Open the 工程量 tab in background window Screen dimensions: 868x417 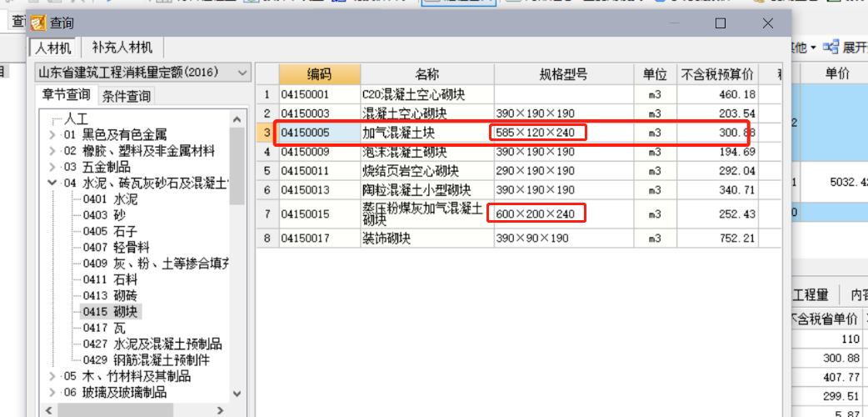[811, 295]
